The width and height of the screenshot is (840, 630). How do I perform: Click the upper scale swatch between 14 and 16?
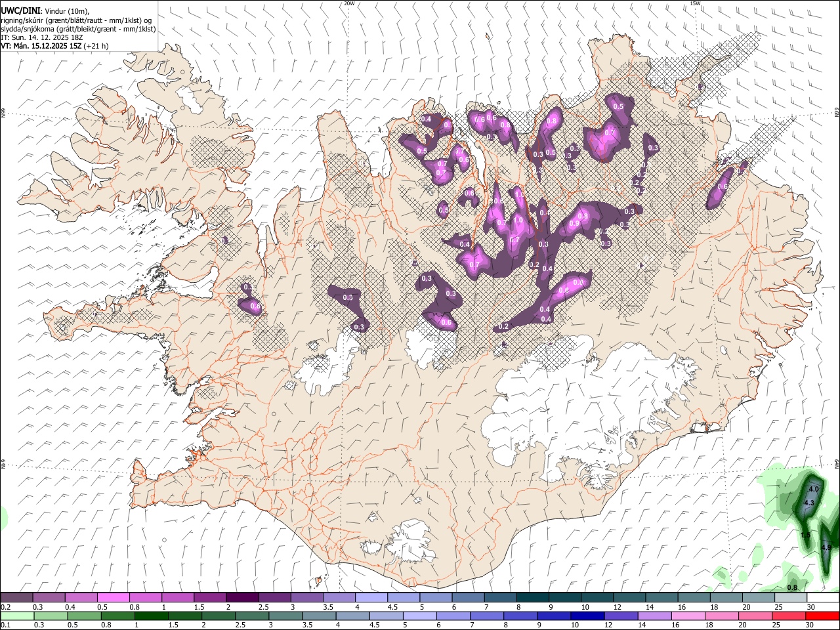point(660,598)
